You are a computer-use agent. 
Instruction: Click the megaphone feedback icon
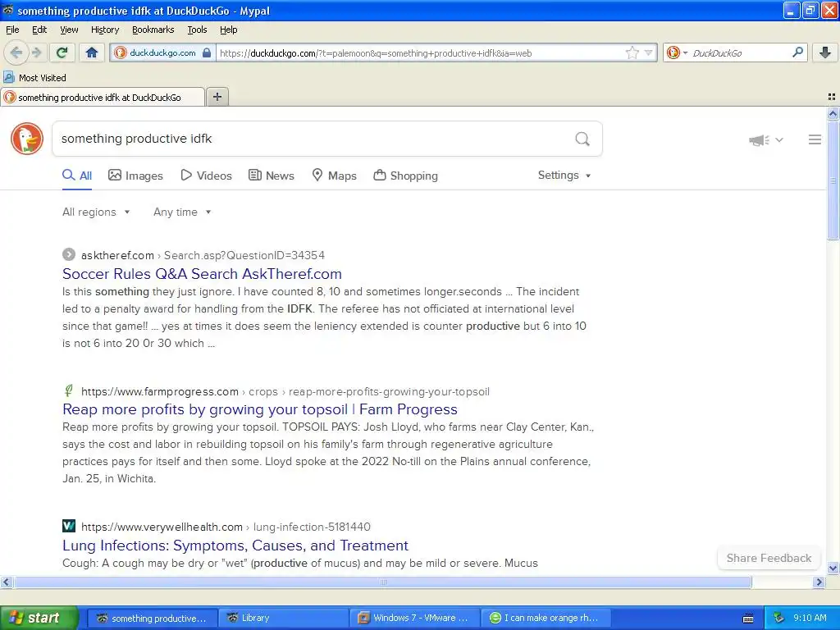[759, 140]
